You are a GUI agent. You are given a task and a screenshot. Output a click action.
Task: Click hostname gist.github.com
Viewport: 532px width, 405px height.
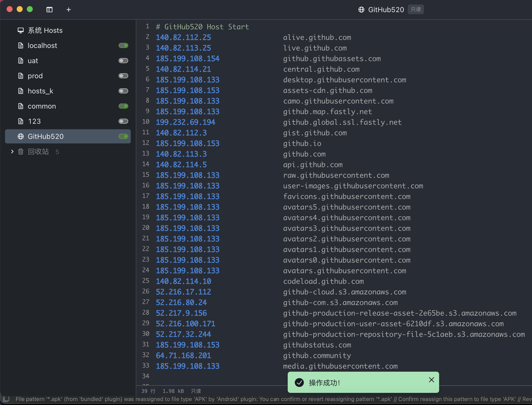pyautogui.click(x=315, y=133)
